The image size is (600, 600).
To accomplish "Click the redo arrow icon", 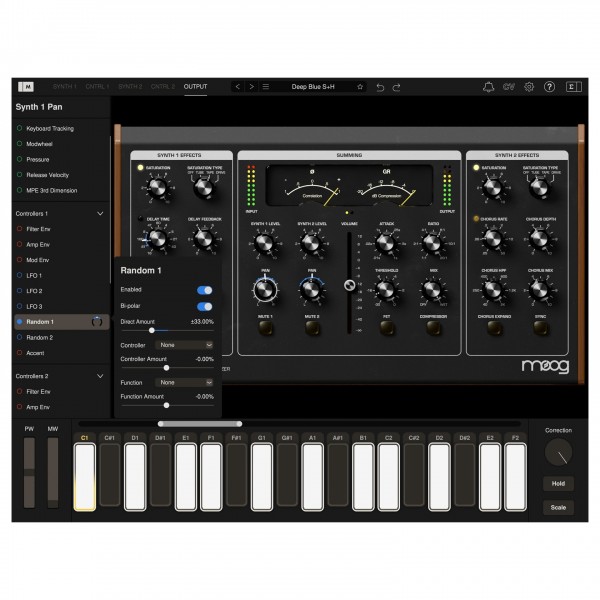I will (396, 87).
